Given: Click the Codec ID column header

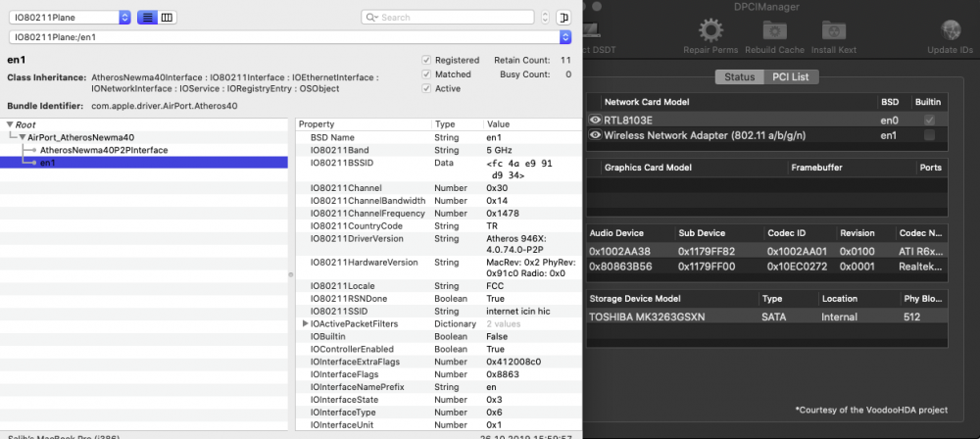Looking at the screenshot, I should click(x=800, y=233).
